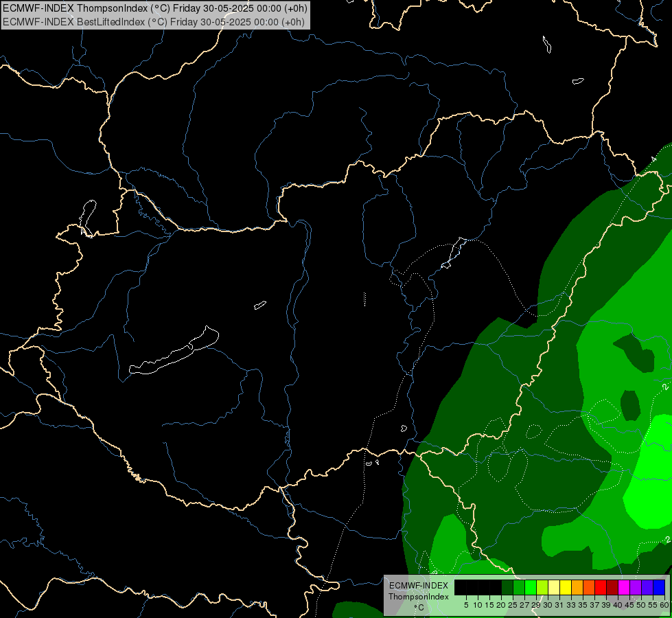Select the violet 50–55 legend swatch
This screenshot has width=672, height=618.
click(647, 588)
